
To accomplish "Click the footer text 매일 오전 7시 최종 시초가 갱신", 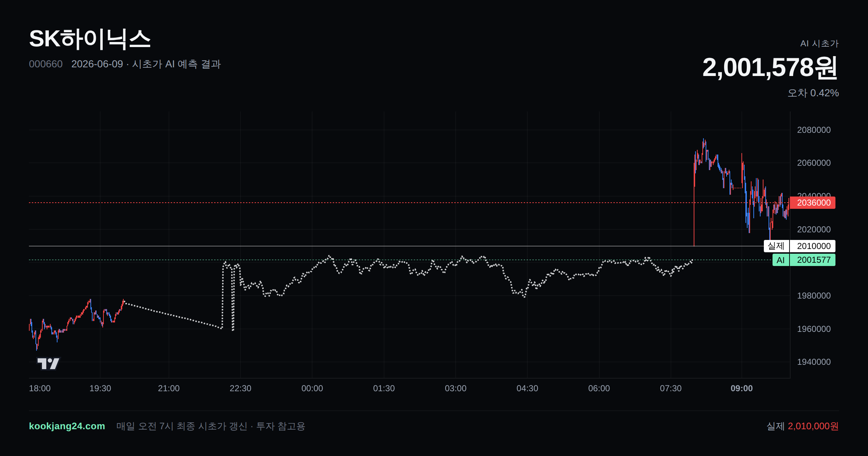I will point(182,426).
